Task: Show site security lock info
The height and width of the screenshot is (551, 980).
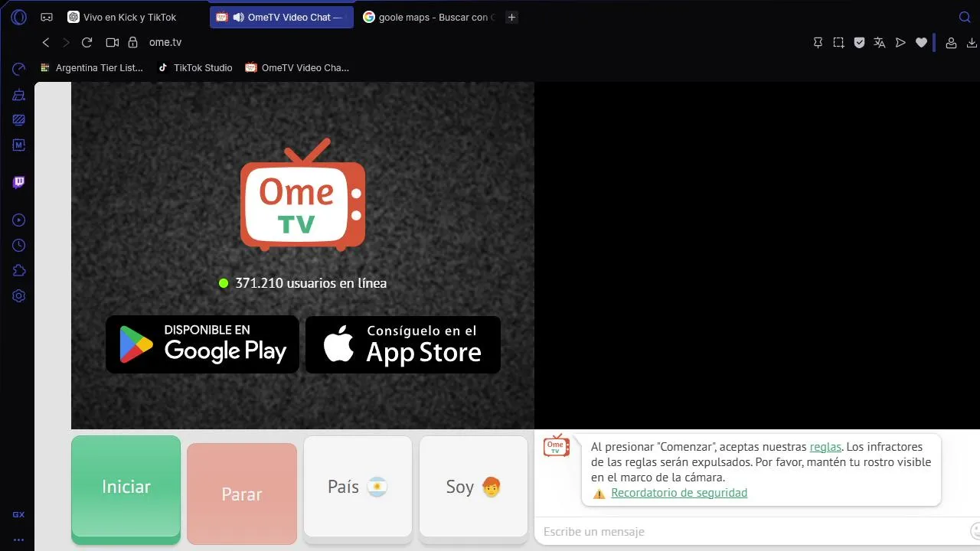Action: pyautogui.click(x=133, y=43)
